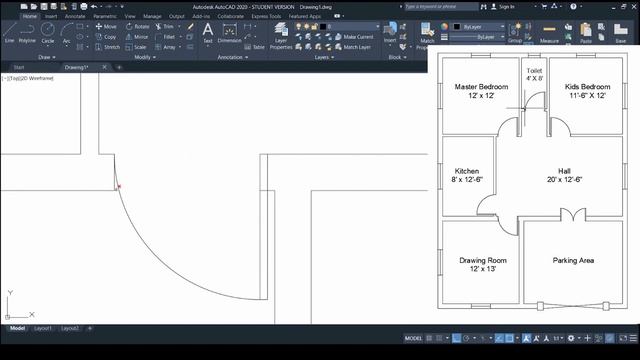Expand the Block panel

pyautogui.click(x=397, y=57)
